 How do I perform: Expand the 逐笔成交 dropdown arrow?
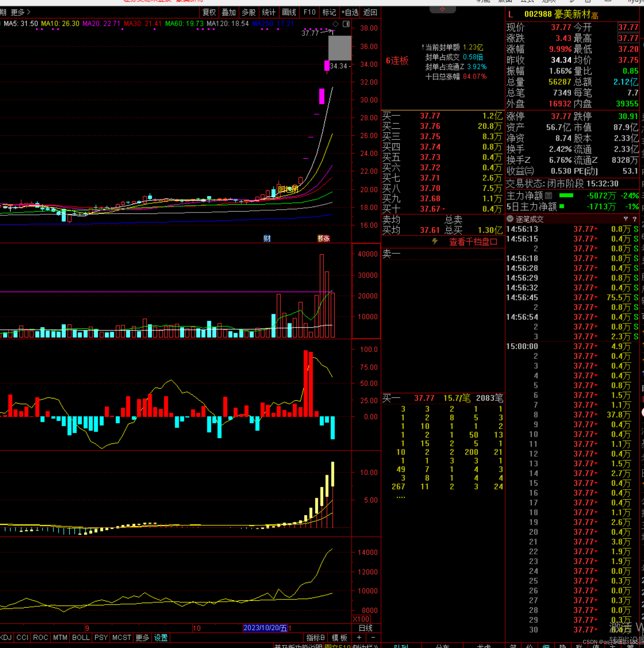coord(510,219)
